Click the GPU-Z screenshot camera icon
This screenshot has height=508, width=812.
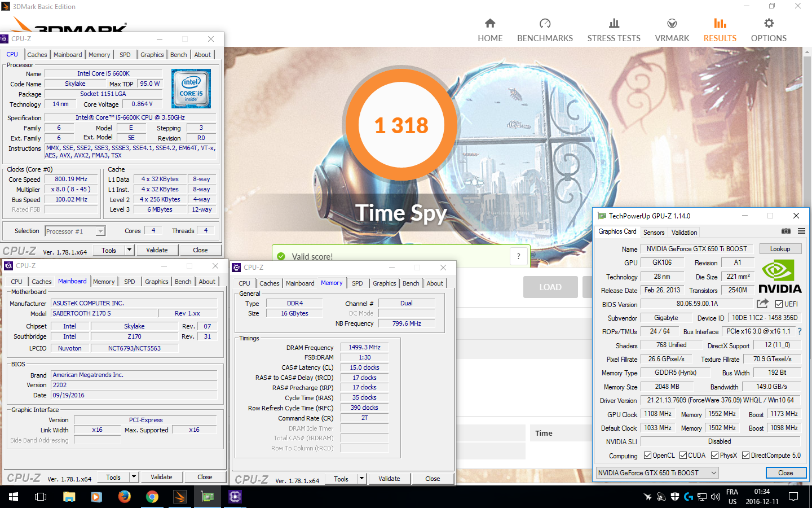(x=786, y=231)
